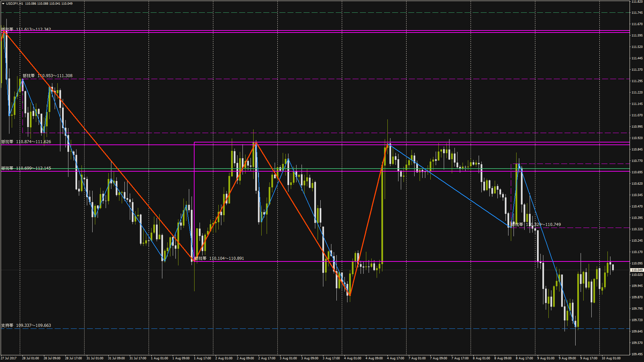
Task: Select support label 109.337~109.663
Action: coord(26,325)
